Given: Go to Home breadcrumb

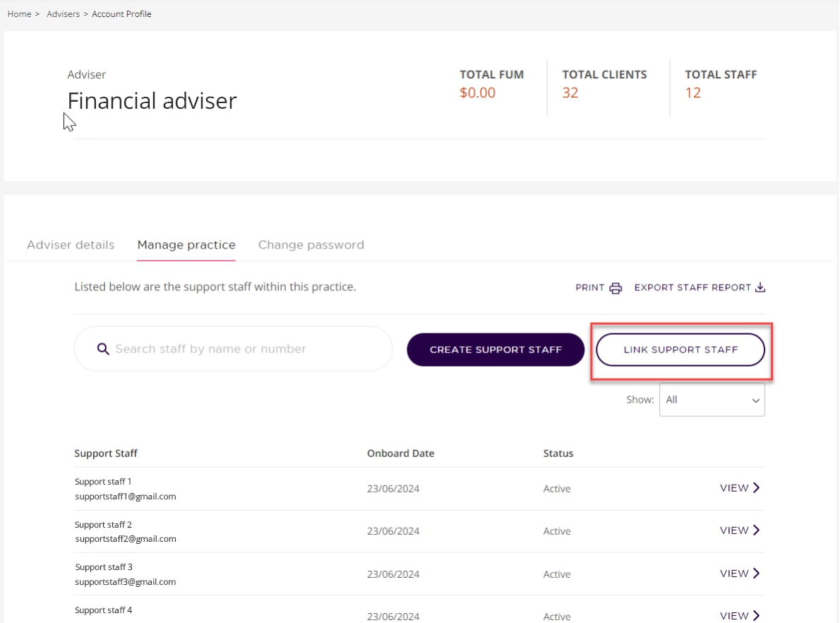Looking at the screenshot, I should coord(19,14).
